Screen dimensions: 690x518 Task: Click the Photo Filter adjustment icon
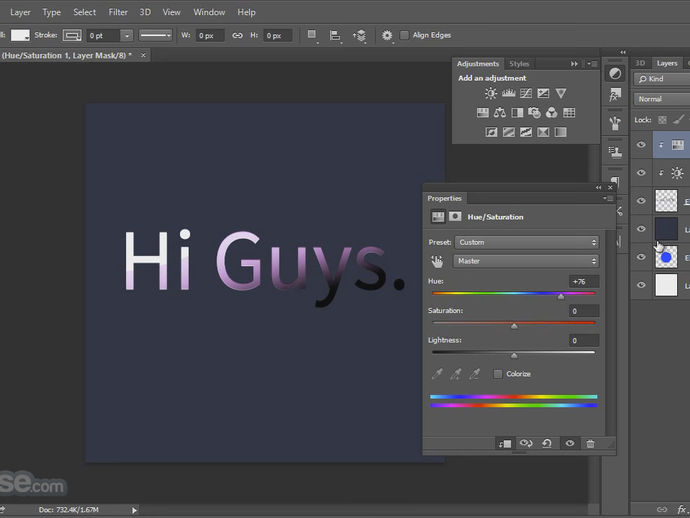tap(534, 112)
